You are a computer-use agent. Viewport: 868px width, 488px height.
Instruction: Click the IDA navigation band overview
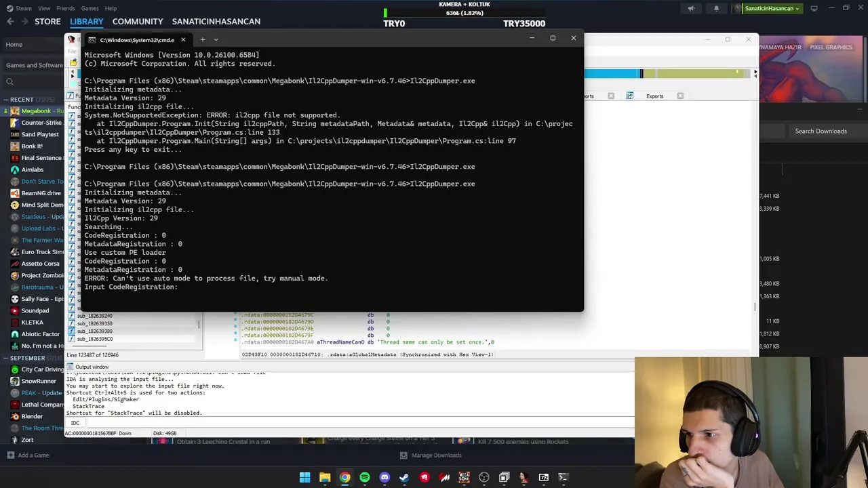tap(668, 73)
